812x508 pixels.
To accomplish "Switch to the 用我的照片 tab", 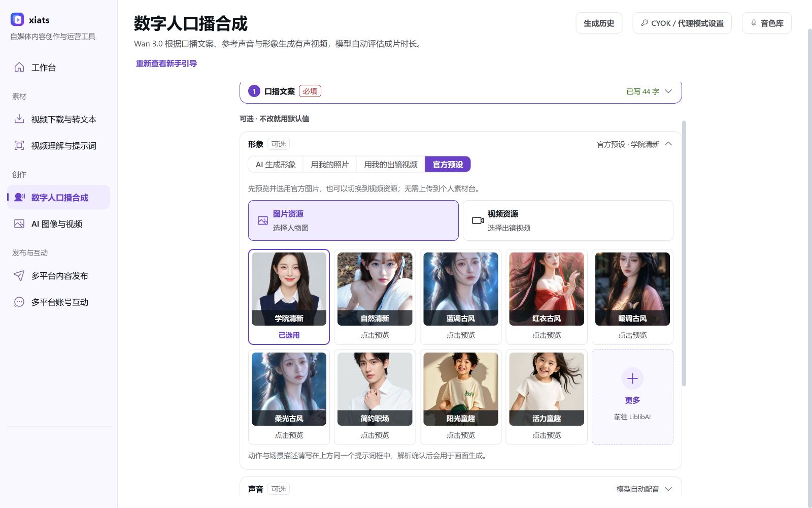I will coord(330,165).
